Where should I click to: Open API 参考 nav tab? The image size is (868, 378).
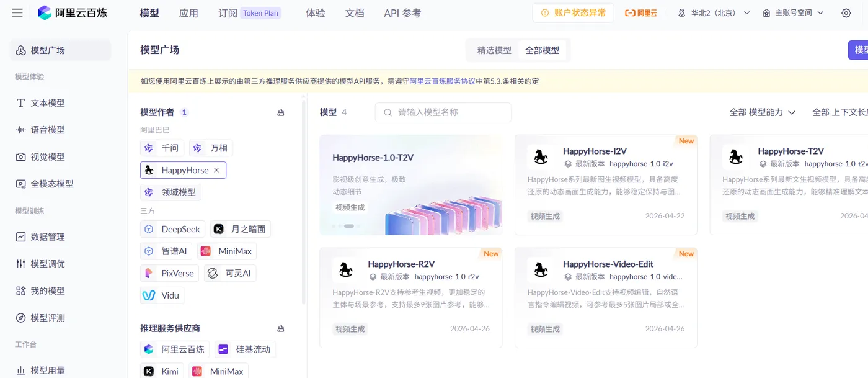coord(402,13)
